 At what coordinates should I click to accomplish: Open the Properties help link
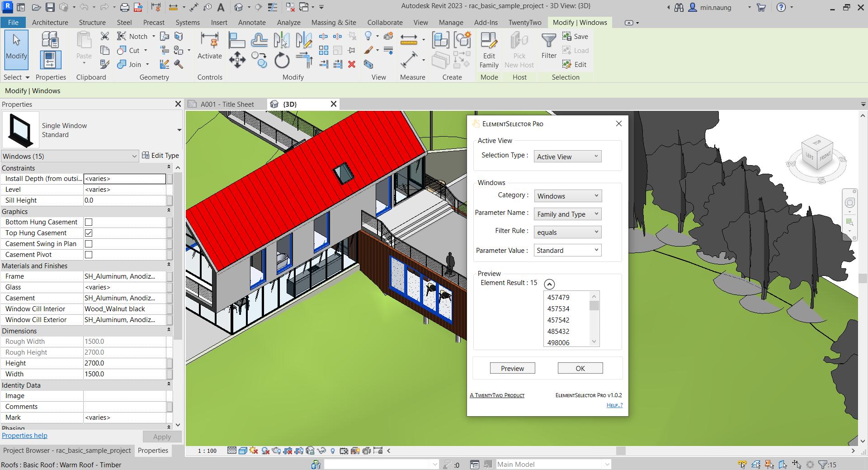24,436
